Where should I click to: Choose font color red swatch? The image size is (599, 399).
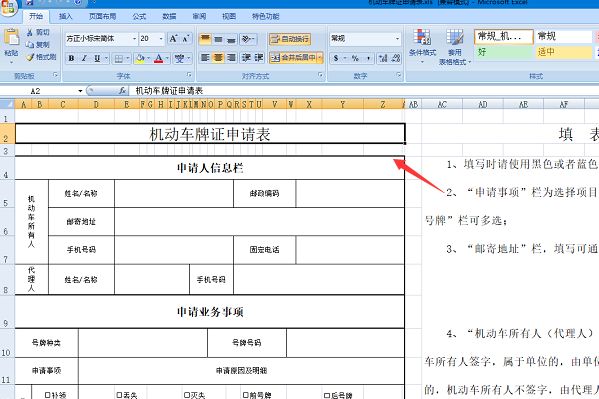(159, 58)
